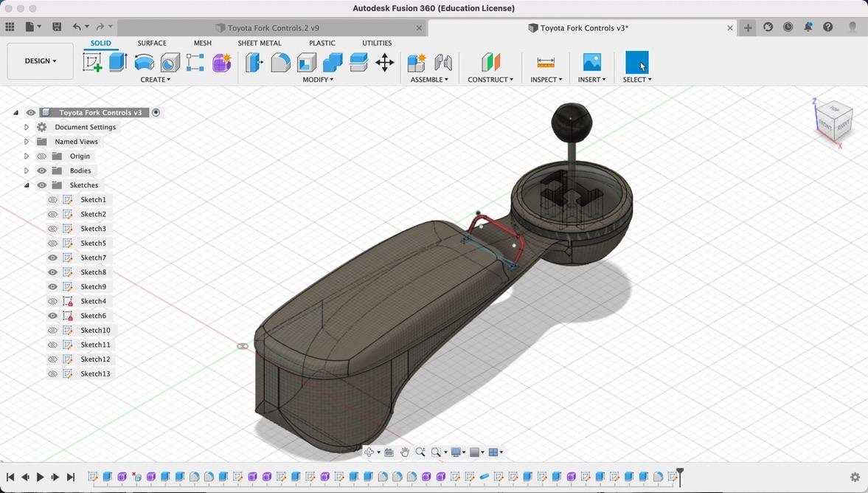The height and width of the screenshot is (493, 868).
Task: Hide Sketch9 using its eye icon
Action: tap(52, 286)
